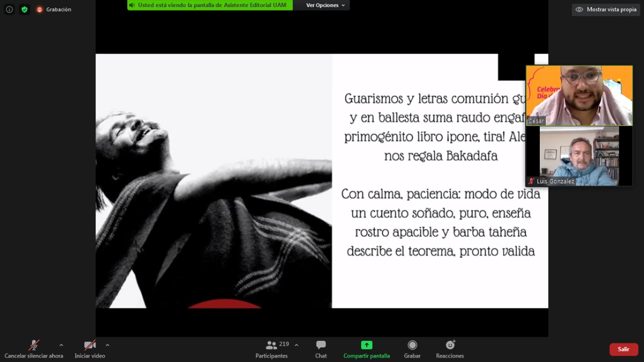The height and width of the screenshot is (362, 644).
Task: Expand audio options arrow next to microphone
Action: point(61,345)
